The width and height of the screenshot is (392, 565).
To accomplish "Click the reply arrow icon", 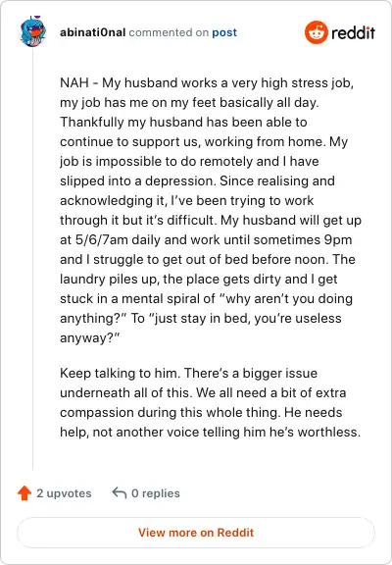I will tap(120, 492).
